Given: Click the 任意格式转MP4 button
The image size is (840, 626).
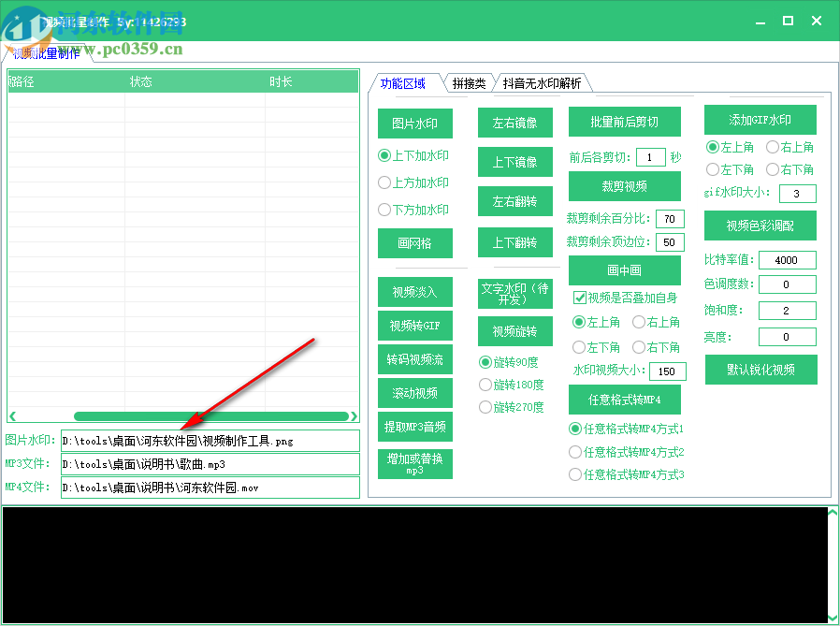Looking at the screenshot, I should click(624, 400).
